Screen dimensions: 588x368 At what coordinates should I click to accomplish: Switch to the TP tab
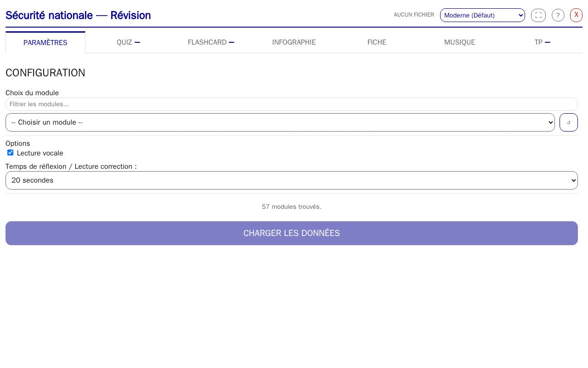pyautogui.click(x=542, y=42)
